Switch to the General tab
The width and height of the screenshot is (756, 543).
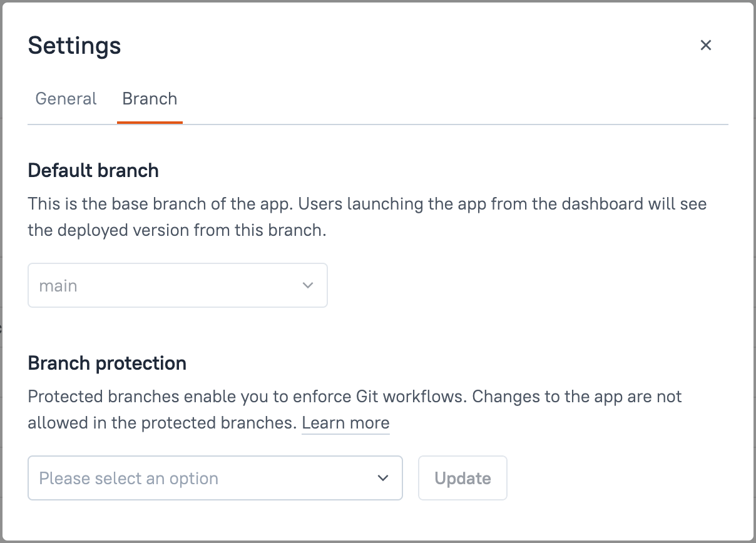click(x=66, y=99)
